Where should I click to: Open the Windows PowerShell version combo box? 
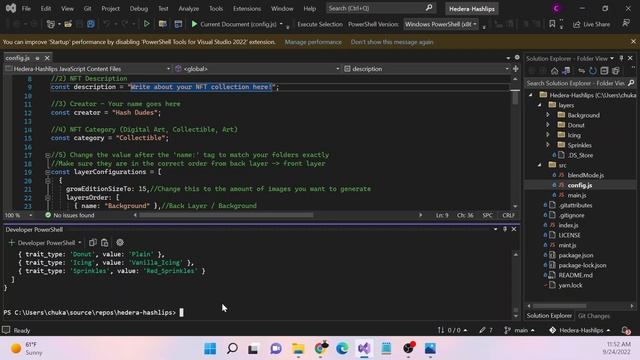pyautogui.click(x=441, y=24)
